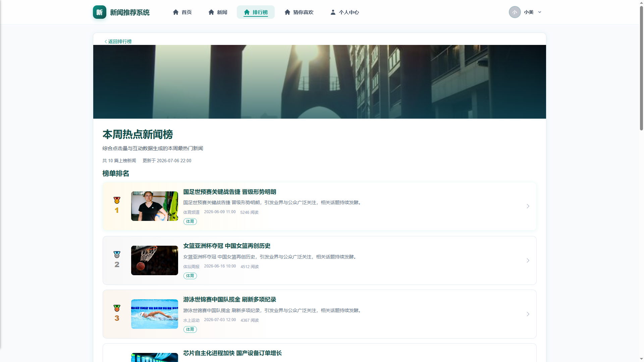Click the 4512 阅读 read count
Image resolution: width=644 pixels, height=362 pixels.
(250, 267)
